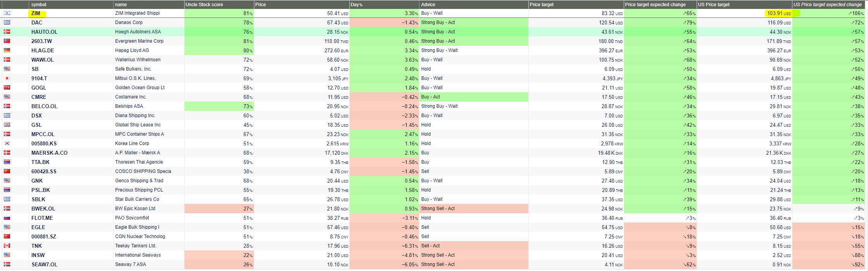Click the flag icon in the MPCC.OL row
Screen dimensions: 868x271
7,134
